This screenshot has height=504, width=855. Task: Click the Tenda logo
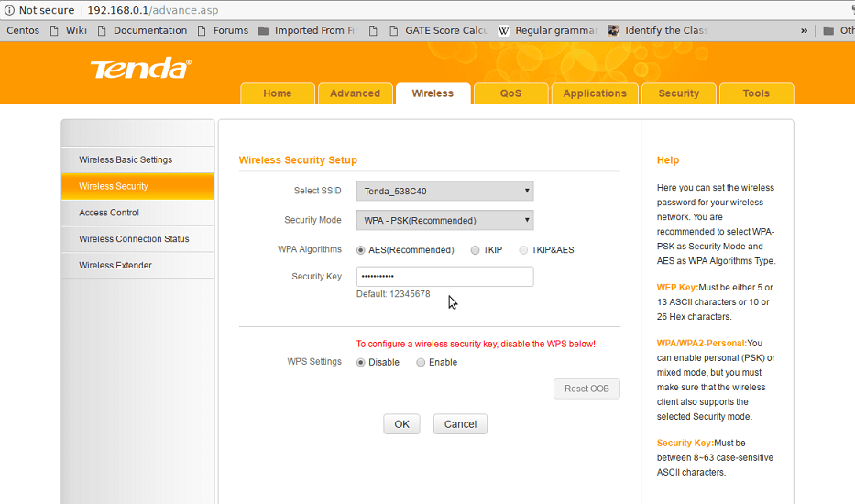pos(141,68)
